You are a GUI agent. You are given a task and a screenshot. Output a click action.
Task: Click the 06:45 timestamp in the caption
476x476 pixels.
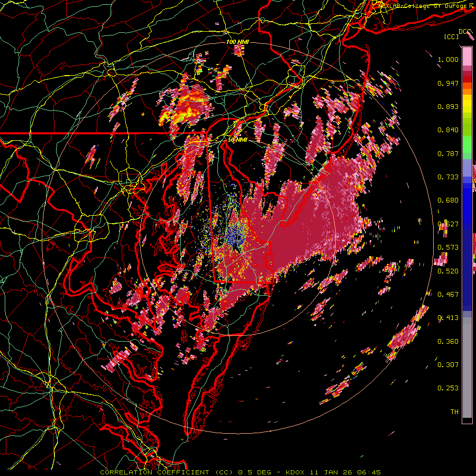click(369, 472)
